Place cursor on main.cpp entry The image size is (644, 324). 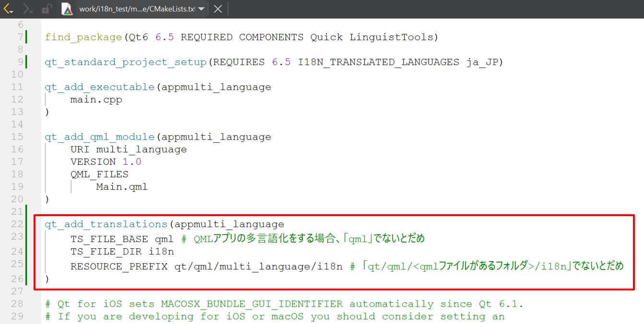(x=96, y=100)
